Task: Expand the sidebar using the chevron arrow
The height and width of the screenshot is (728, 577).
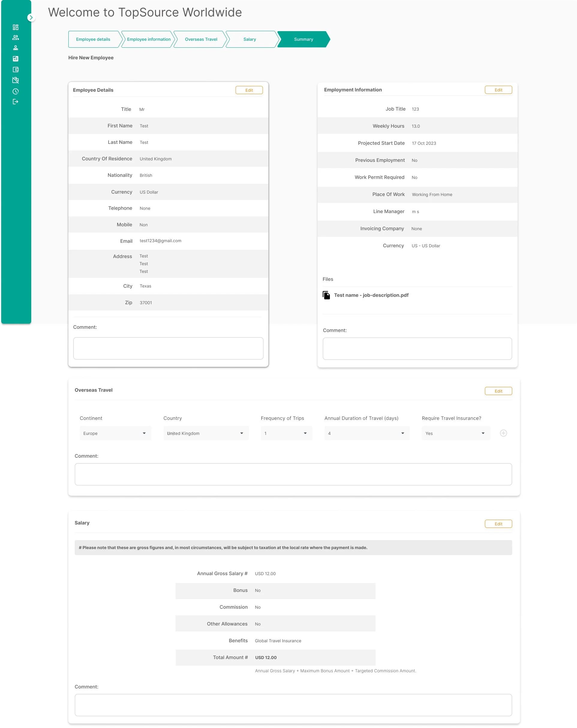Action: point(31,18)
